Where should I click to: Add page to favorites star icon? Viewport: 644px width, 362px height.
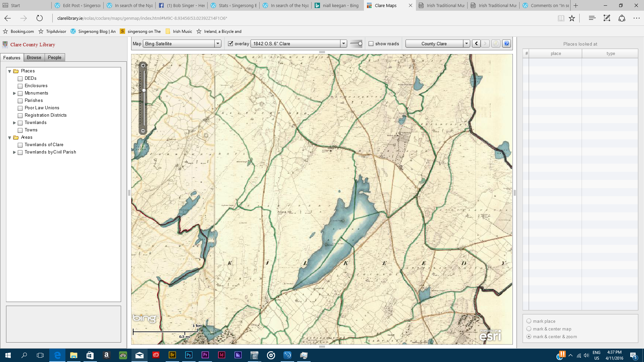pyautogui.click(x=572, y=18)
